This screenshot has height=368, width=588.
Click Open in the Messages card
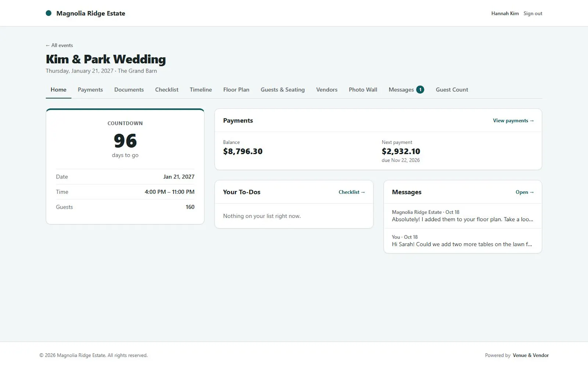tap(525, 192)
